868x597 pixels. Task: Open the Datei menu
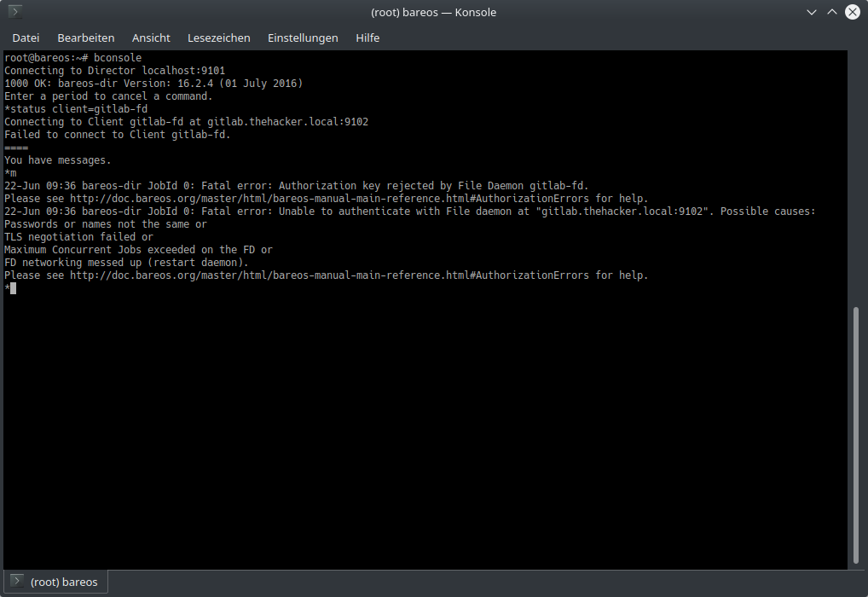[26, 38]
